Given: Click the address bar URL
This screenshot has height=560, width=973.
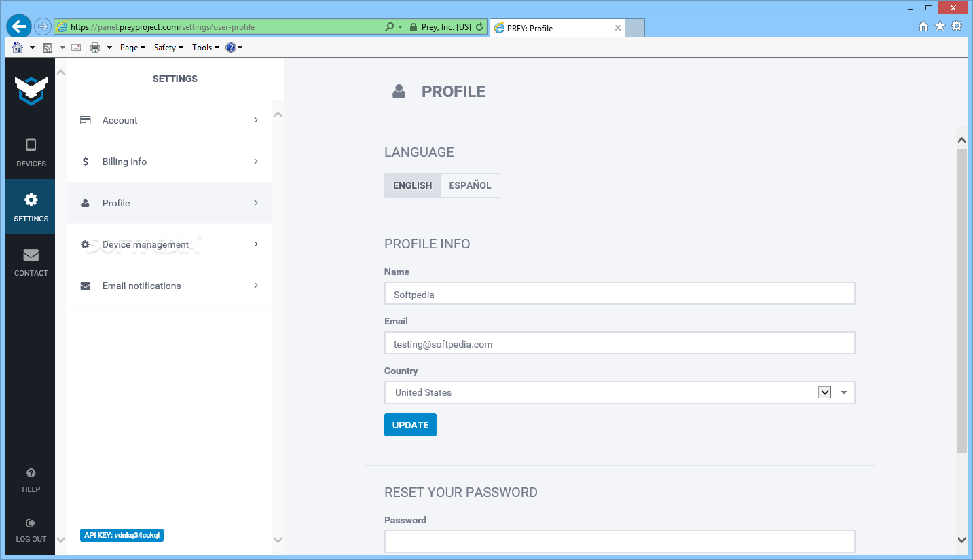Looking at the screenshot, I should point(163,27).
